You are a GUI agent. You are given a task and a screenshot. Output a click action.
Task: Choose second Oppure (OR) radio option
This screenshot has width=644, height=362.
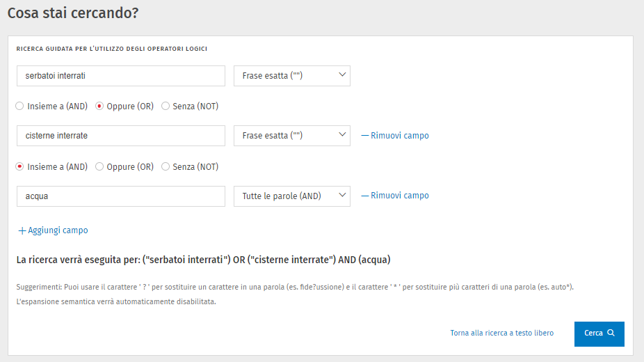[99, 167]
